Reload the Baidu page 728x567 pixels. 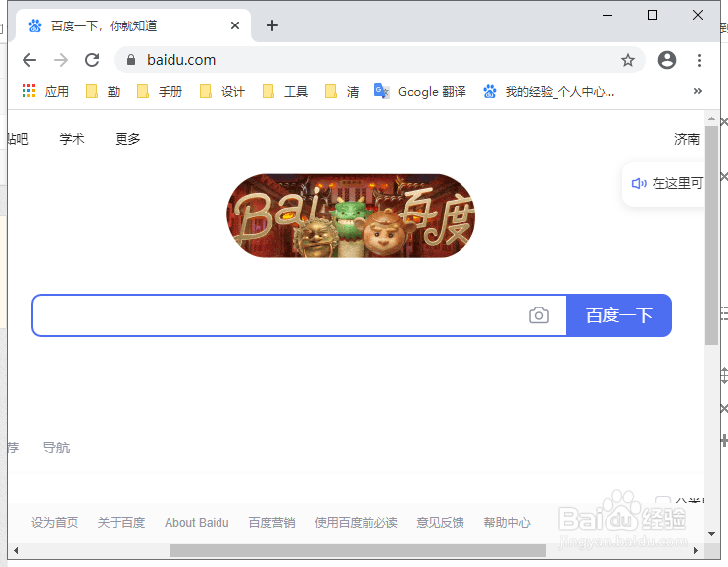(92, 60)
